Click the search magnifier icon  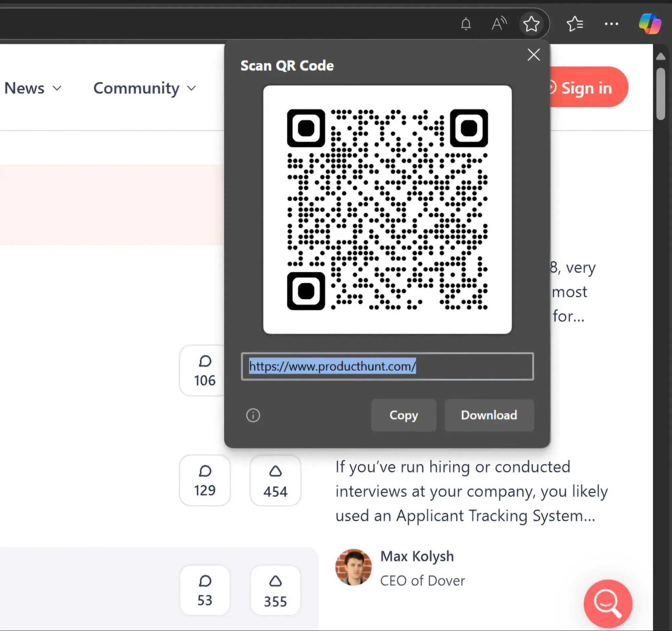pos(607,603)
